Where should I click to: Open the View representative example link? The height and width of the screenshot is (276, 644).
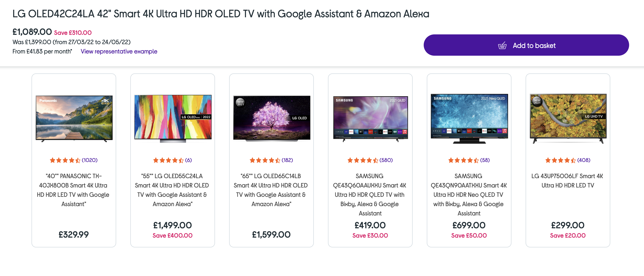[119, 51]
